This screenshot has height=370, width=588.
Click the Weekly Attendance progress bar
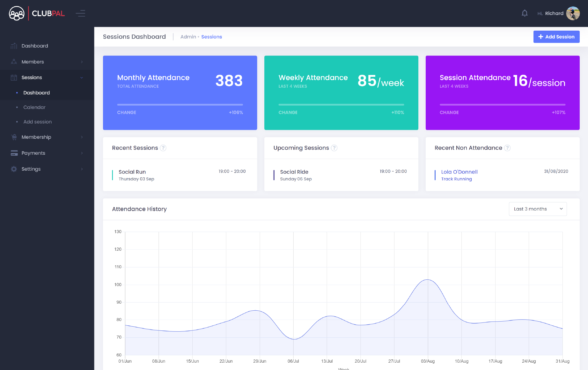(x=341, y=105)
